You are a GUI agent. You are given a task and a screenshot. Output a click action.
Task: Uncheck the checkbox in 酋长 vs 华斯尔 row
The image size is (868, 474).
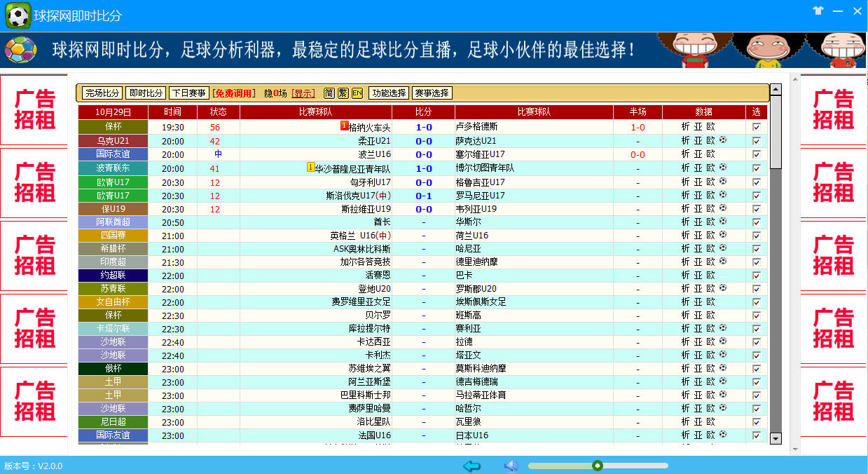[756, 222]
